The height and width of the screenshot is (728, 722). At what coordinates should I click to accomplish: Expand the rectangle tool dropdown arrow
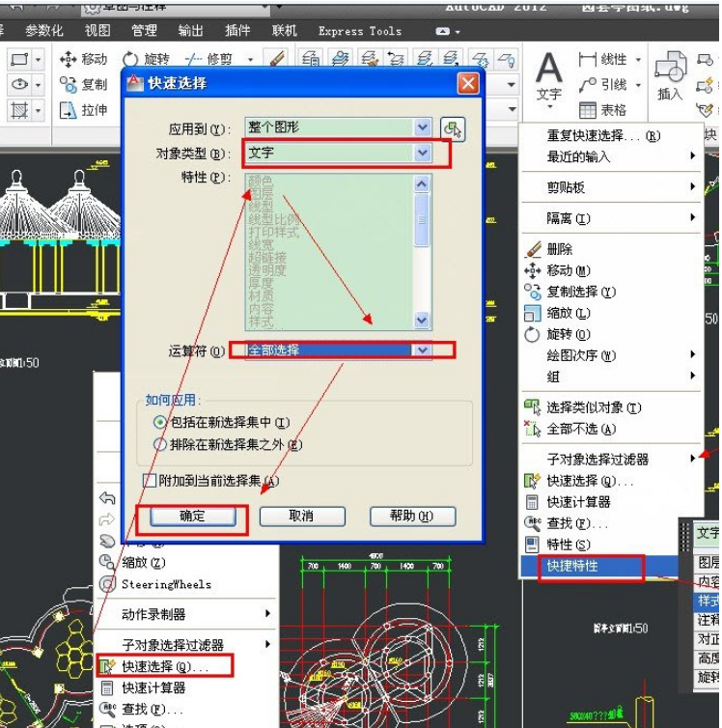tap(39, 60)
